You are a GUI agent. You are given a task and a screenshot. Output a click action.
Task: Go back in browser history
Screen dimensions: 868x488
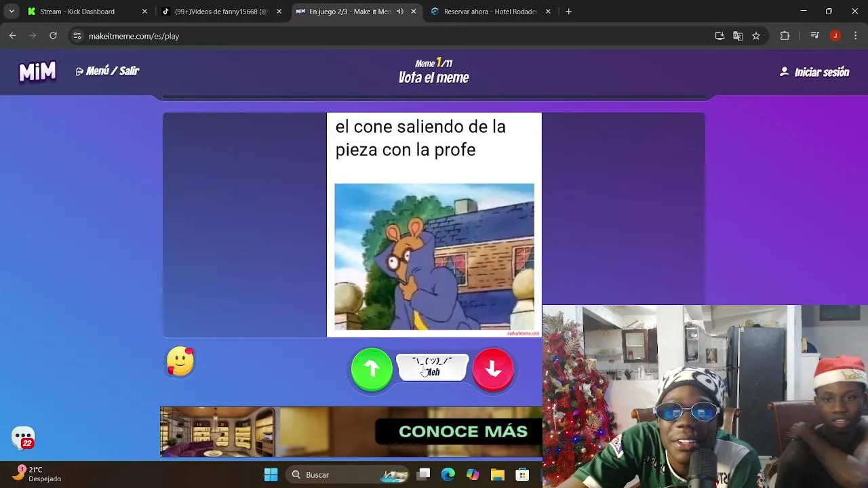coord(12,36)
